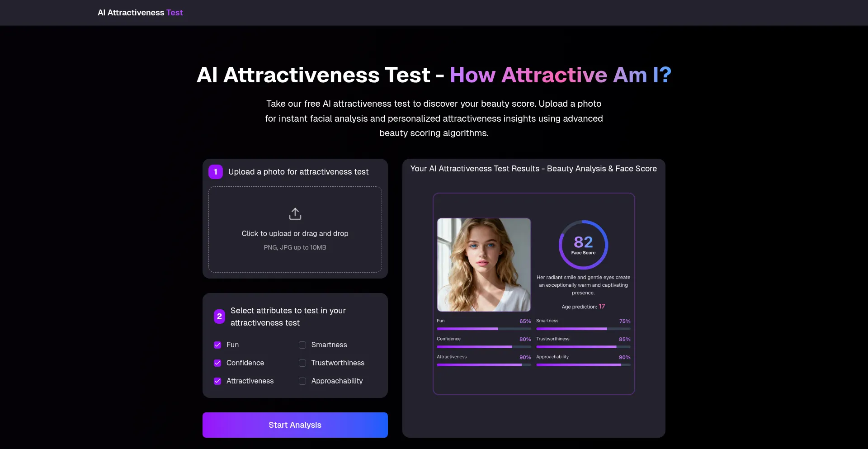This screenshot has width=868, height=449.
Task: Open the AI Attractiveness Test home link
Action: [140, 13]
